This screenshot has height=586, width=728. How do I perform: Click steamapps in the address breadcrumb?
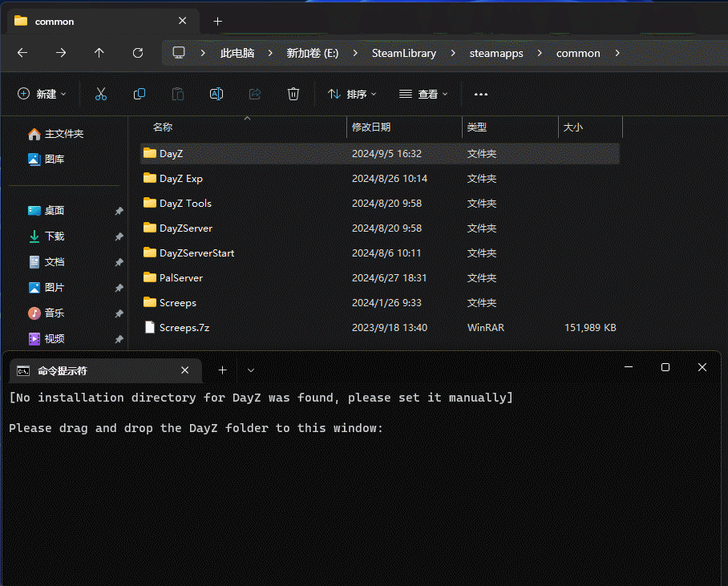click(496, 53)
